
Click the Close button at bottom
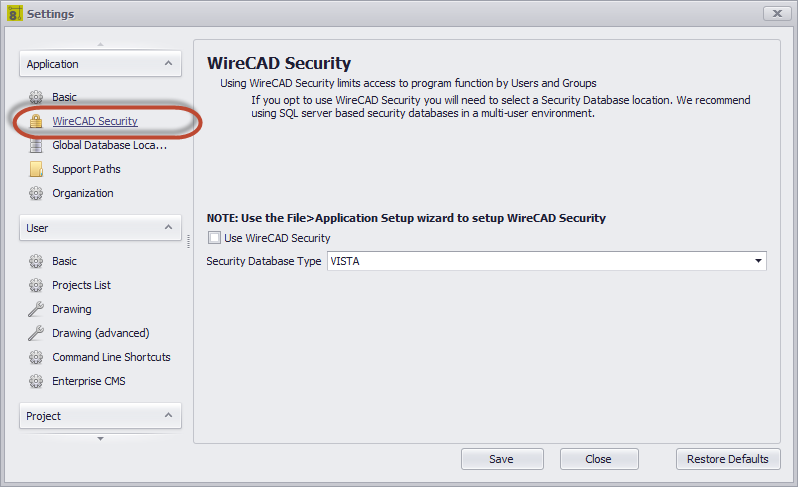tap(598, 459)
